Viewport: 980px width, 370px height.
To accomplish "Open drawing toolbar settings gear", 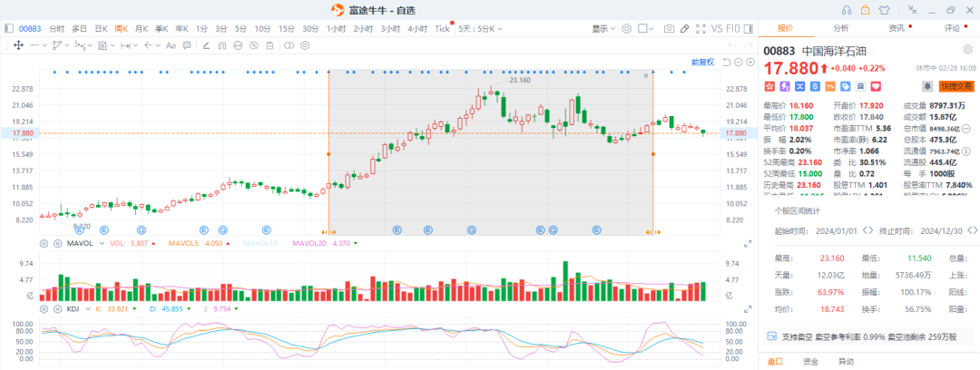I will point(305,45).
